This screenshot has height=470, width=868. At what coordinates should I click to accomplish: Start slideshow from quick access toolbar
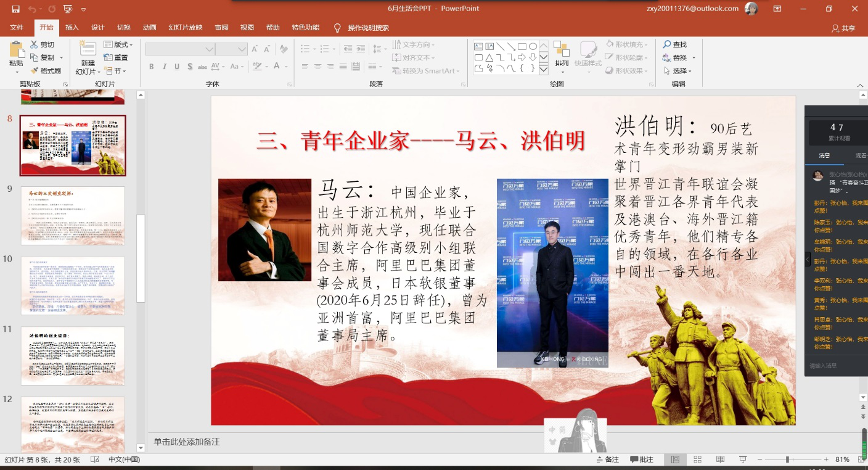click(x=68, y=9)
